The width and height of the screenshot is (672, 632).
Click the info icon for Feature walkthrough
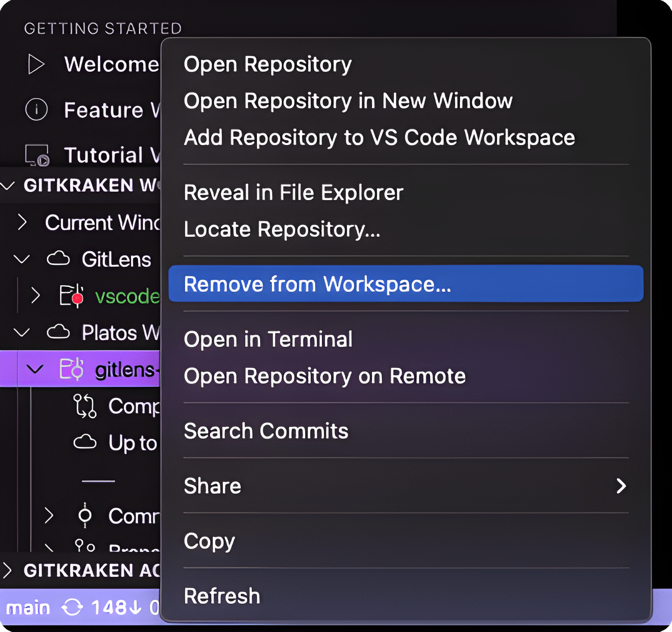click(36, 110)
